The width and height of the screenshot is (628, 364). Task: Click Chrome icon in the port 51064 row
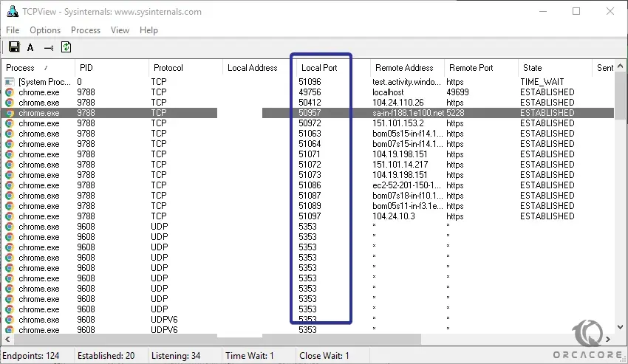10,144
